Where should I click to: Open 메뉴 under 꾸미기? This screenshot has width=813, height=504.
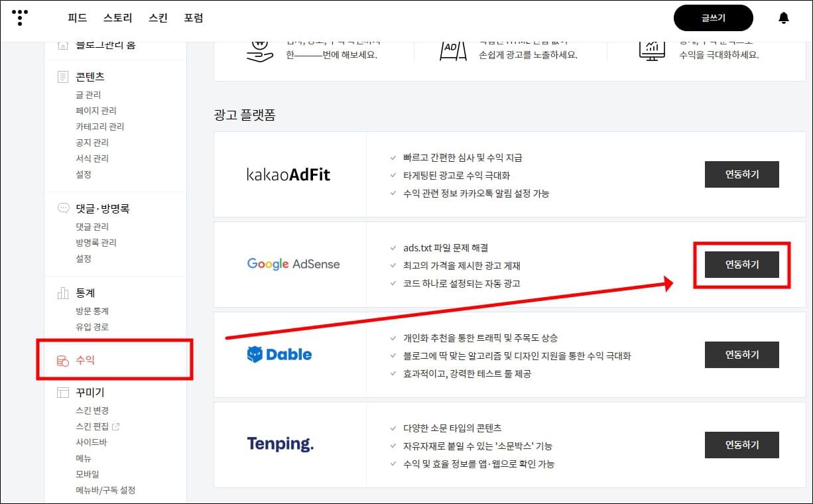pos(84,458)
